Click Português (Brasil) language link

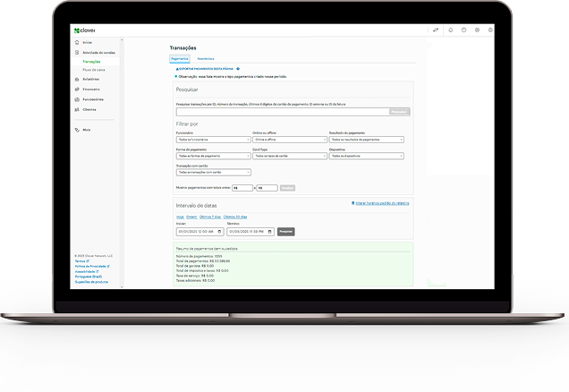pyautogui.click(x=89, y=277)
